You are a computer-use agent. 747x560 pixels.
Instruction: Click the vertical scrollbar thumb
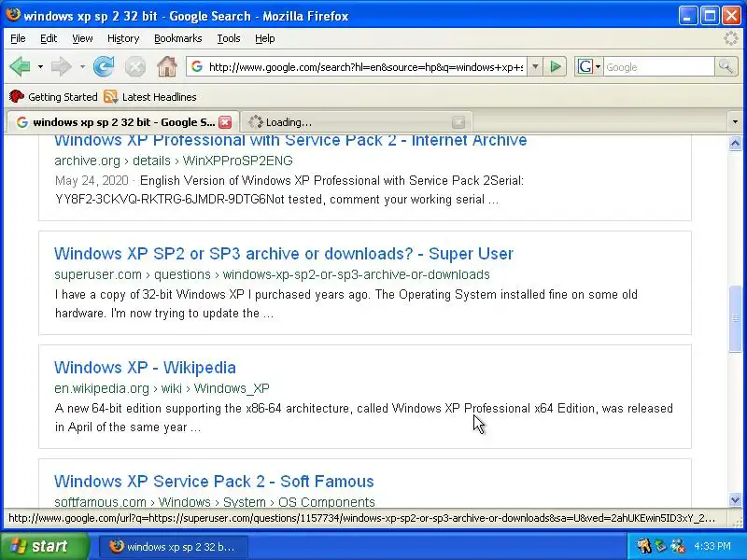[735, 318]
